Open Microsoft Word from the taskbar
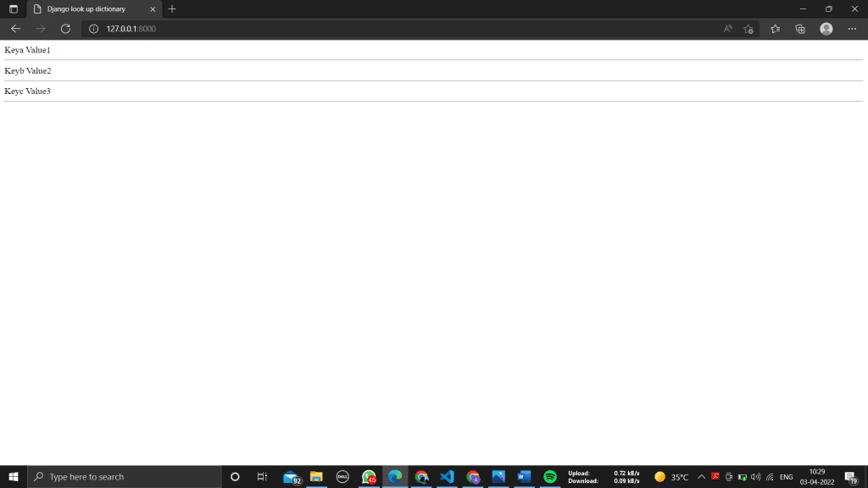Image resolution: width=868 pixels, height=488 pixels. point(523,476)
